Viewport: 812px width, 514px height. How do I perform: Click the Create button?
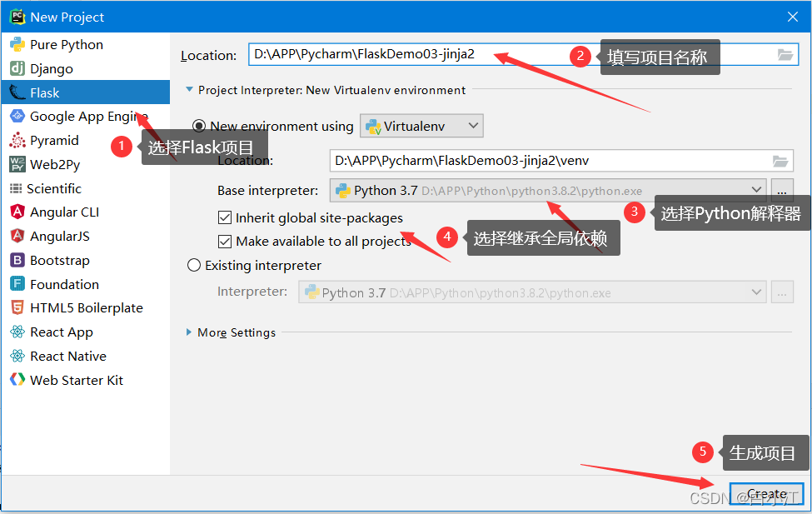(x=766, y=493)
